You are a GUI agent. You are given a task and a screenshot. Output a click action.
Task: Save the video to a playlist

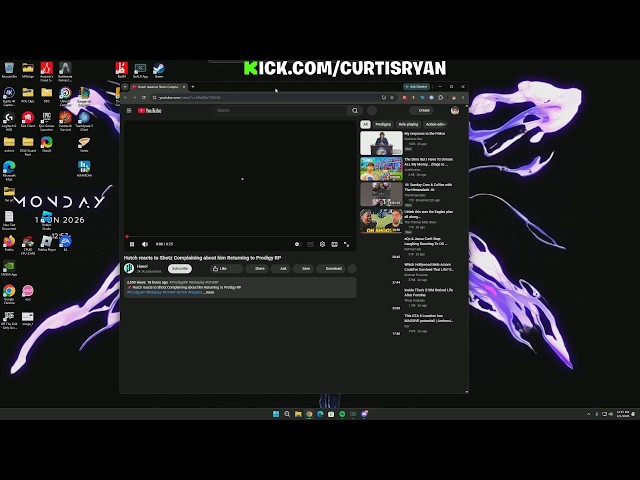(x=303, y=269)
